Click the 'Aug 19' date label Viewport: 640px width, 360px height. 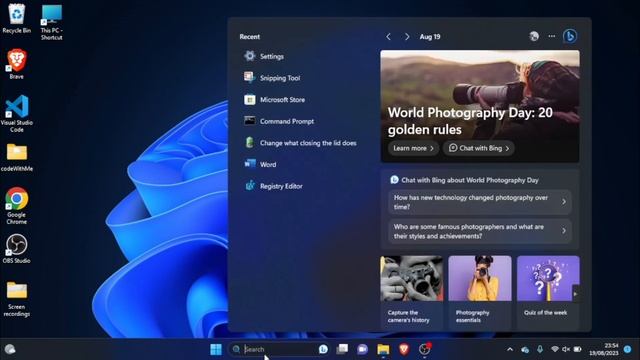coord(430,37)
